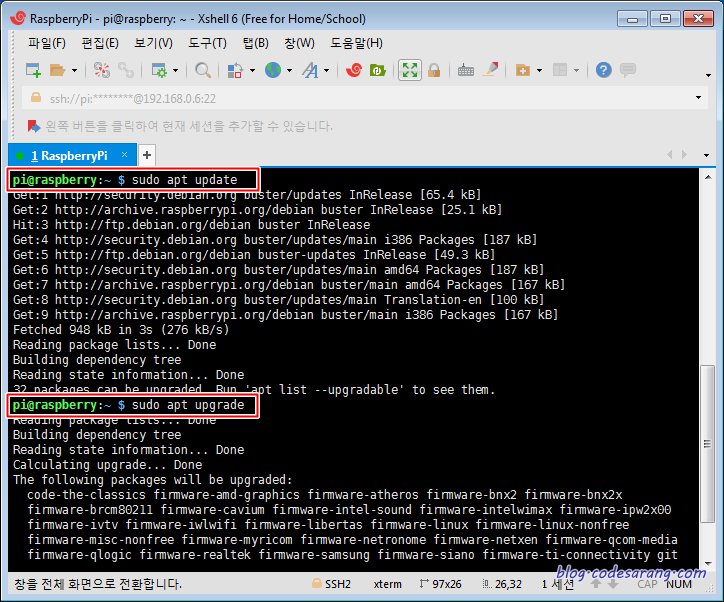
Task: Open the 편집(E) menu
Action: click(100, 43)
